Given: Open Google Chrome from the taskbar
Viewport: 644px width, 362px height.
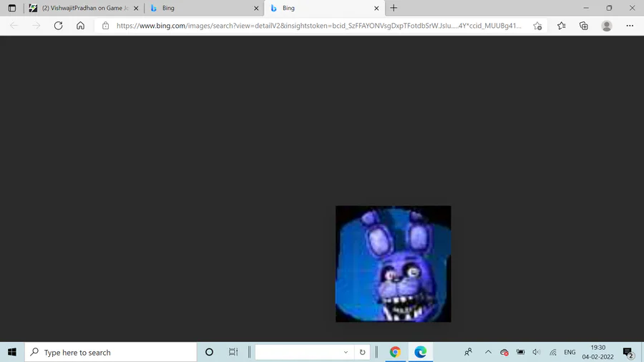Looking at the screenshot, I should coord(395,352).
